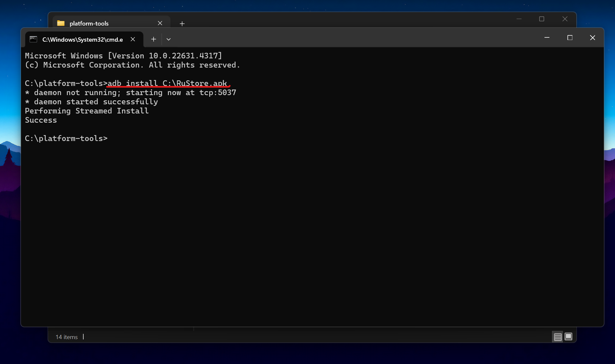Minimize the File Explorer window
This screenshot has height=364, width=615.
tap(519, 19)
